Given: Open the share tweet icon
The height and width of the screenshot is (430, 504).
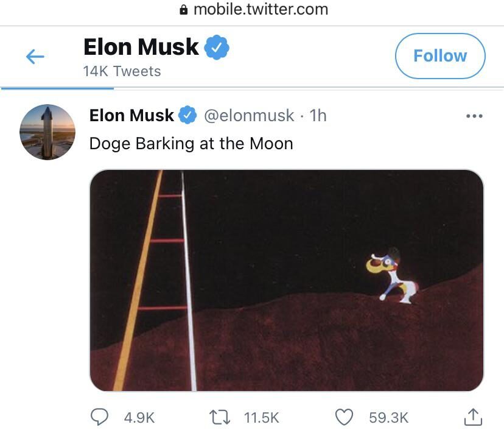Looking at the screenshot, I should tap(473, 417).
